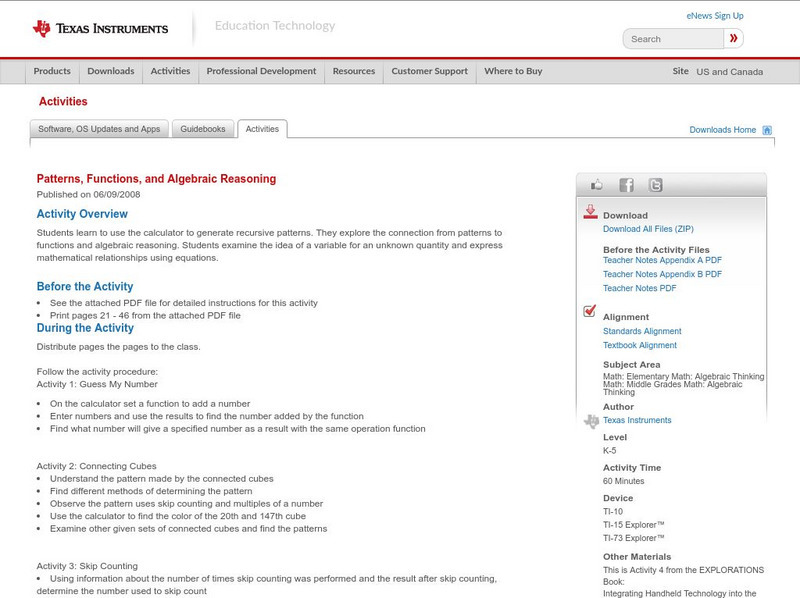The height and width of the screenshot is (598, 800).
Task: Click the Texas Instruments logo
Action: pos(101,29)
